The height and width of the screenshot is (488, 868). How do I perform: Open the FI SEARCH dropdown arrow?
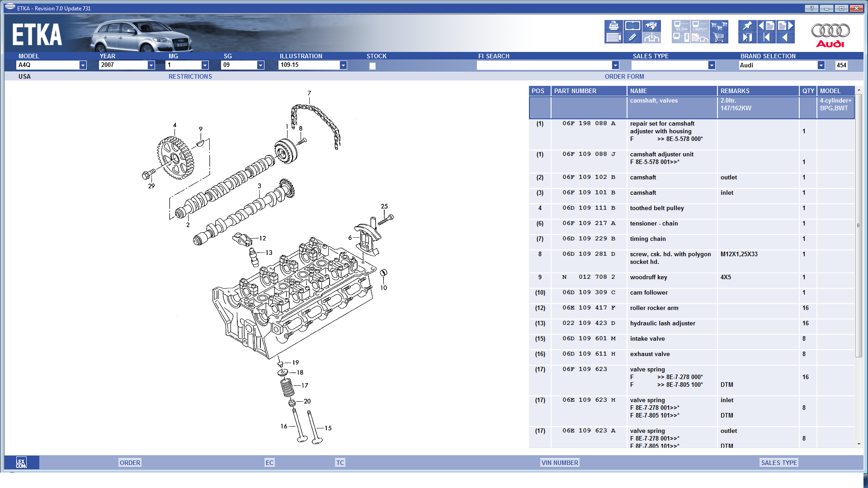pos(615,65)
